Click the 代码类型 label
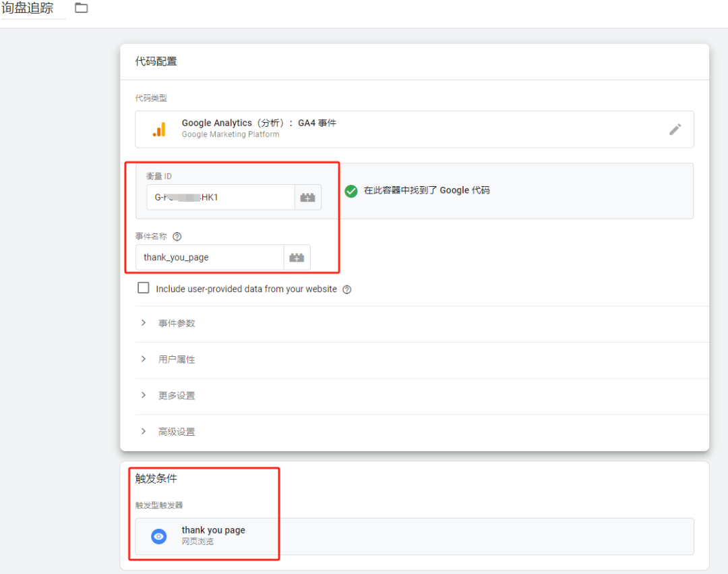Screen dimensions: 728x574 151,98
